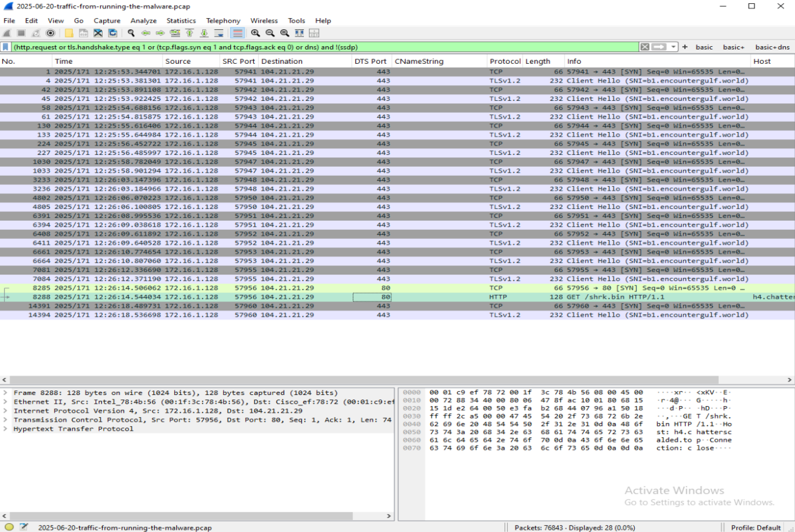Go to the last packet
This screenshot has height=532, width=795.
tap(204, 33)
